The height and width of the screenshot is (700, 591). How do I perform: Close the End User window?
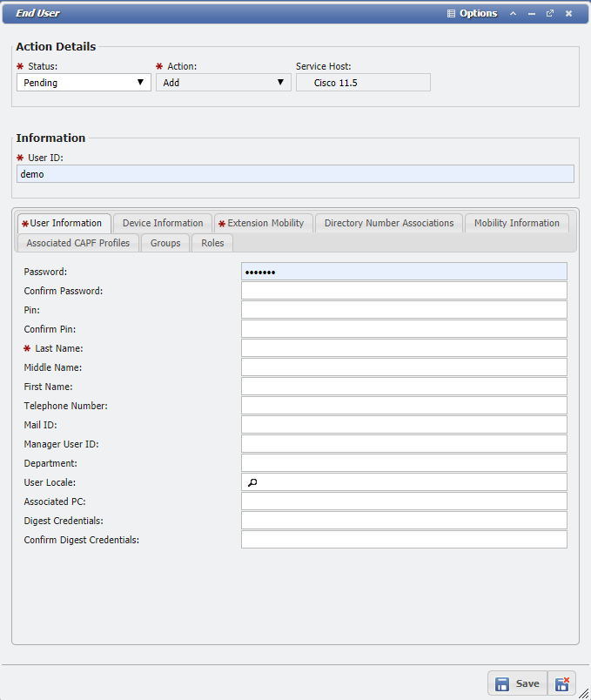(x=568, y=14)
